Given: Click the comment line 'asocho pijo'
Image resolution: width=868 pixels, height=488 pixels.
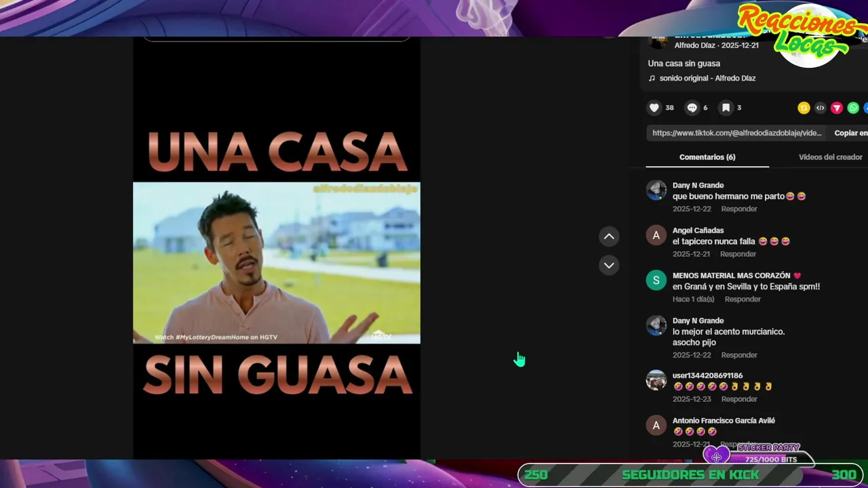Looking at the screenshot, I should (x=694, y=342).
